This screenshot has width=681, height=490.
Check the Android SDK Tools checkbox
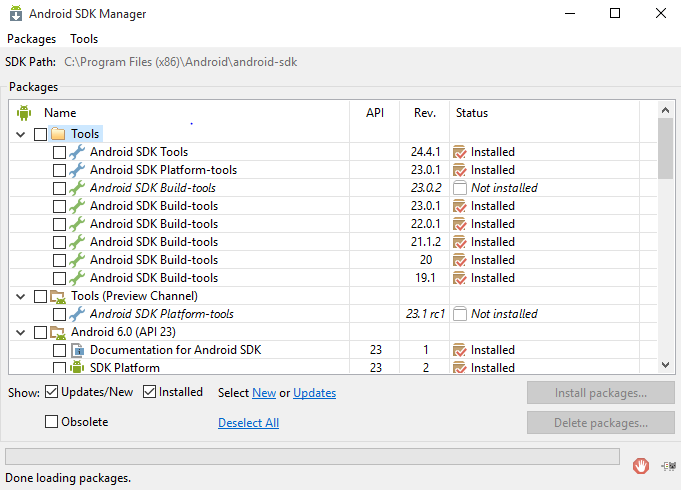coord(59,152)
